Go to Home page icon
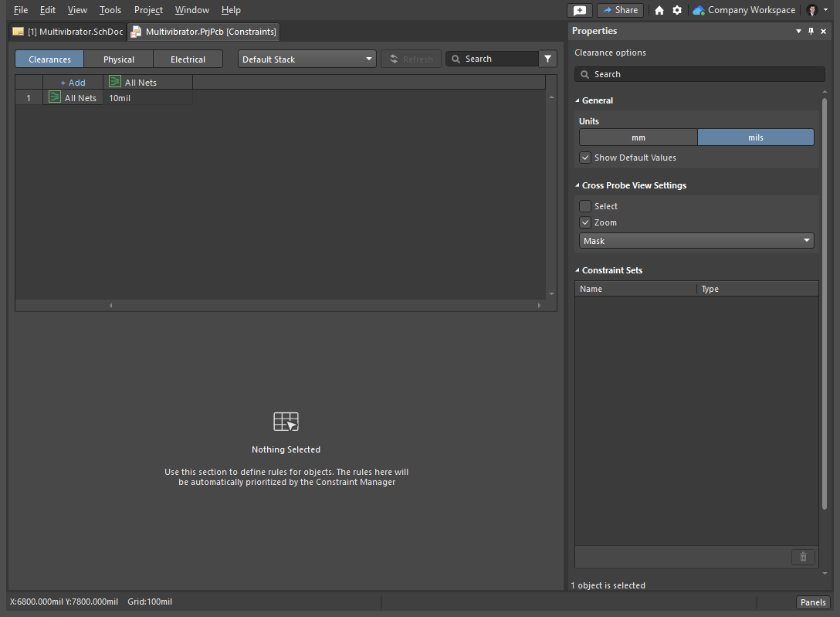840x617 pixels. click(x=659, y=10)
